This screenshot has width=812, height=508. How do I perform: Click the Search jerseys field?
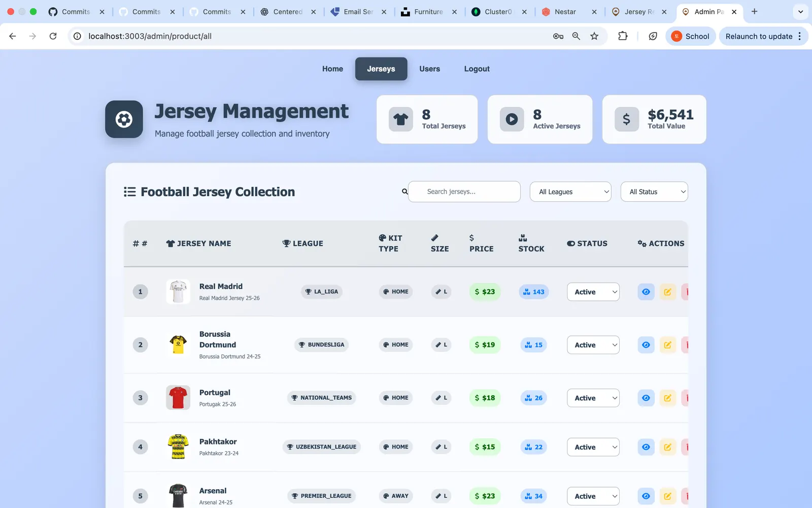click(464, 192)
